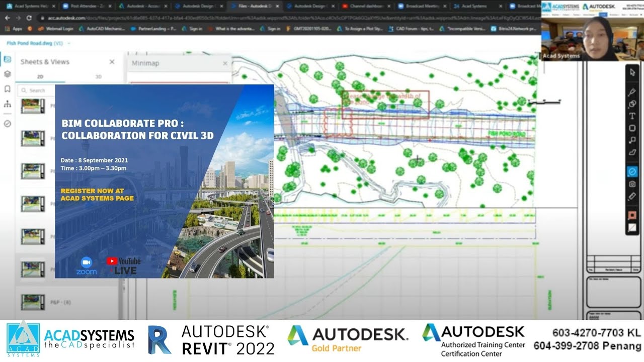Image resolution: width=644 pixels, height=362 pixels.
Task: Select the rectangle shape markup tool
Action: click(x=632, y=128)
